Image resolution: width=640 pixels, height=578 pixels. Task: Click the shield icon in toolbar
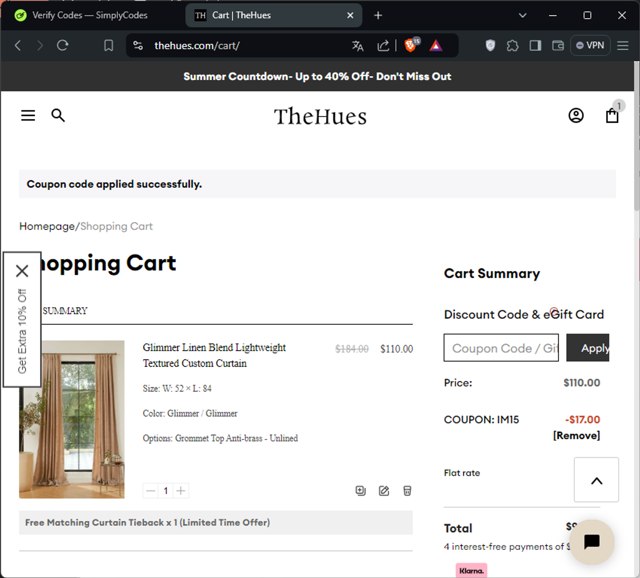(x=490, y=45)
